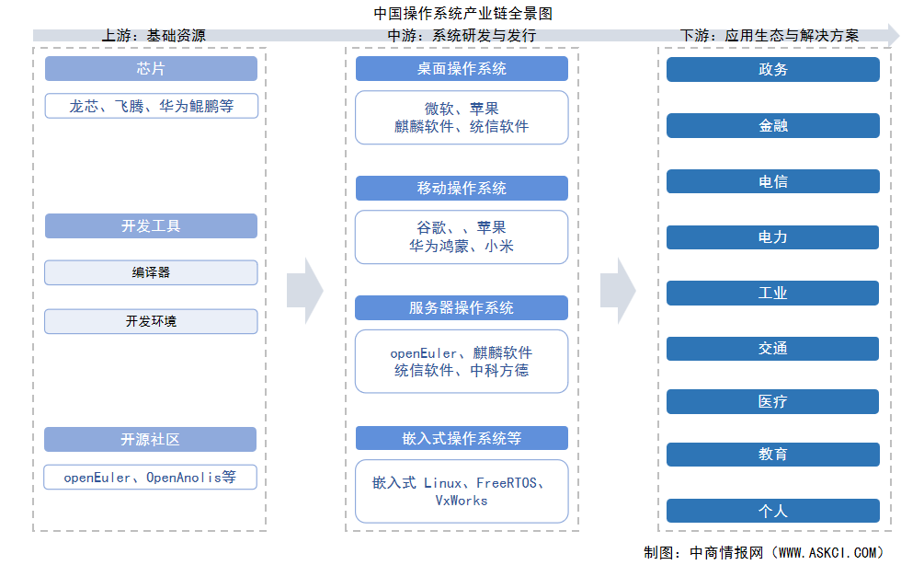The width and height of the screenshot is (924, 565).
Task: Click the 中游：系统研发与发行 heading
Action: [462, 35]
